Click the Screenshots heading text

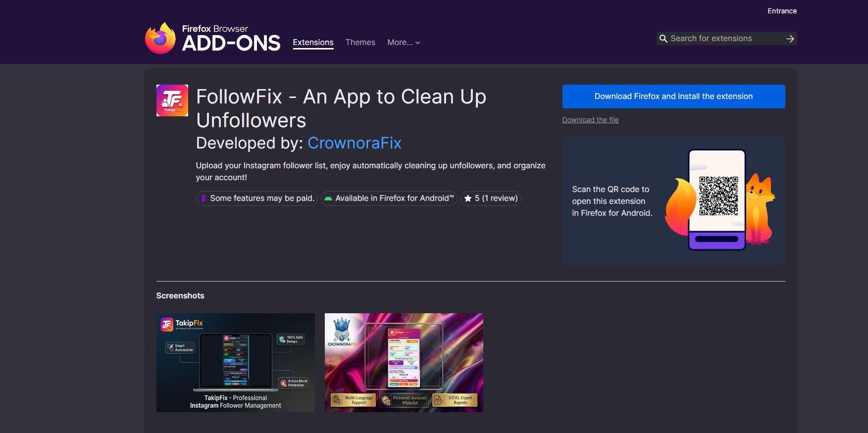pyautogui.click(x=180, y=296)
